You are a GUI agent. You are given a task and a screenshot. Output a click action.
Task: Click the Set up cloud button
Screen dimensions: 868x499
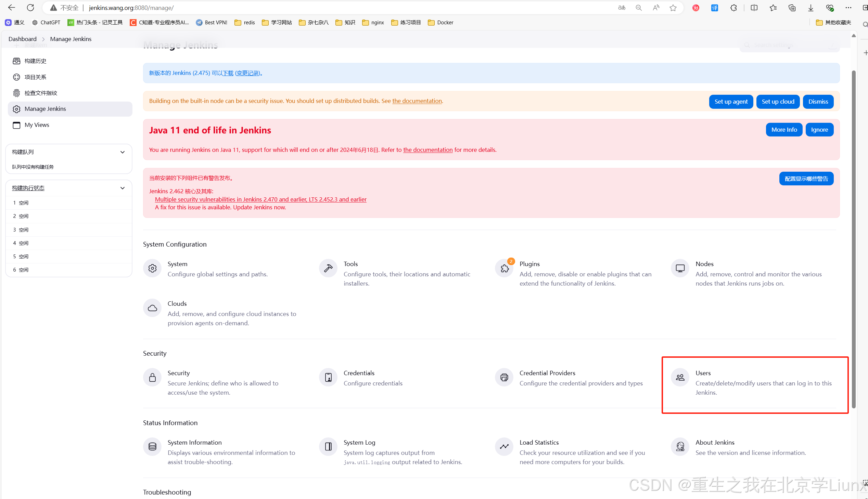click(x=778, y=102)
